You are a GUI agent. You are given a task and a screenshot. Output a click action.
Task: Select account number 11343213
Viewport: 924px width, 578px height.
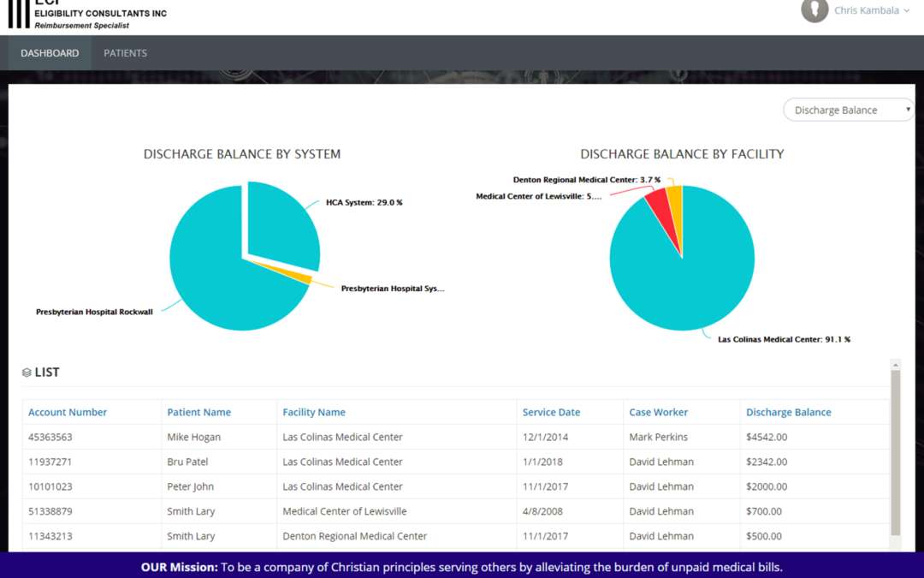pos(50,536)
